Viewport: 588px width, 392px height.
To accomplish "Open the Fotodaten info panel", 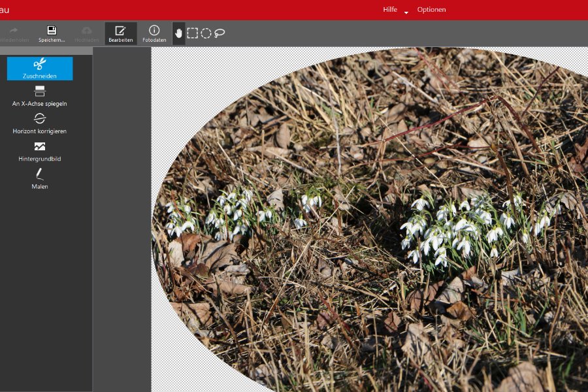I will click(x=154, y=33).
